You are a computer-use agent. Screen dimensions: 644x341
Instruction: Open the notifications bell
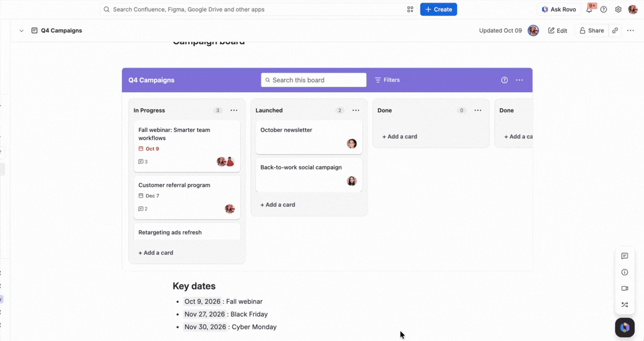589,9
